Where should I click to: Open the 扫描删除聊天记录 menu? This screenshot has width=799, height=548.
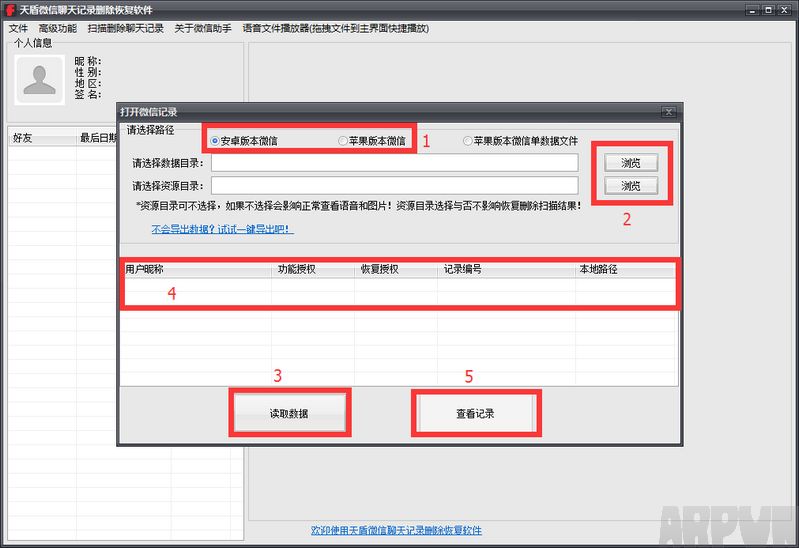click(x=126, y=29)
